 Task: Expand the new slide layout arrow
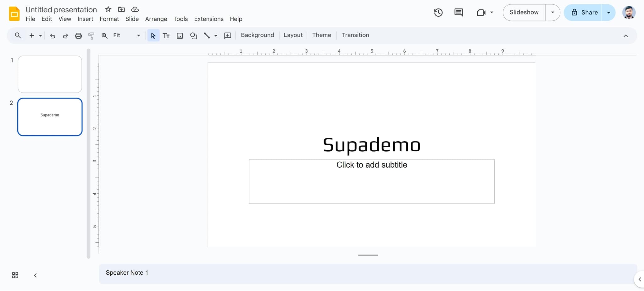41,36
